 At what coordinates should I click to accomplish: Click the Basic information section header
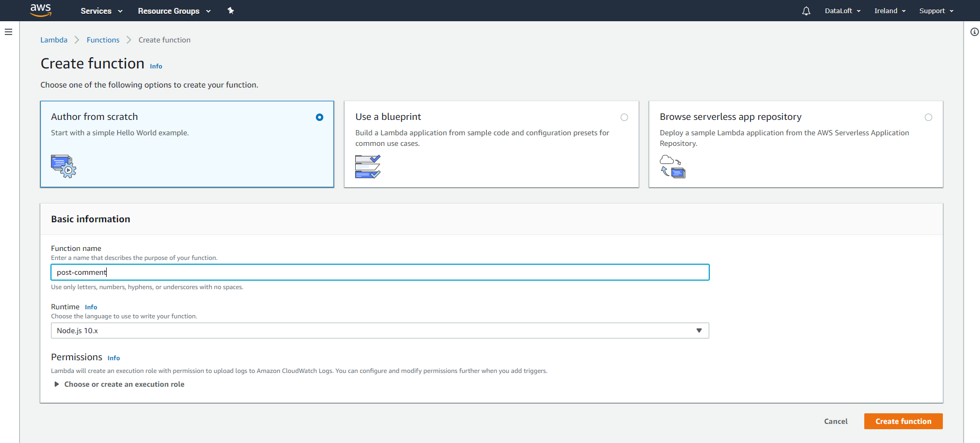tap(91, 219)
